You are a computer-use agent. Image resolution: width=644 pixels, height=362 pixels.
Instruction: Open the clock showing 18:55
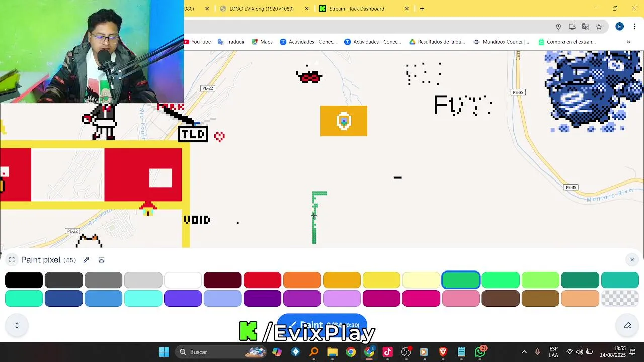[x=612, y=352]
